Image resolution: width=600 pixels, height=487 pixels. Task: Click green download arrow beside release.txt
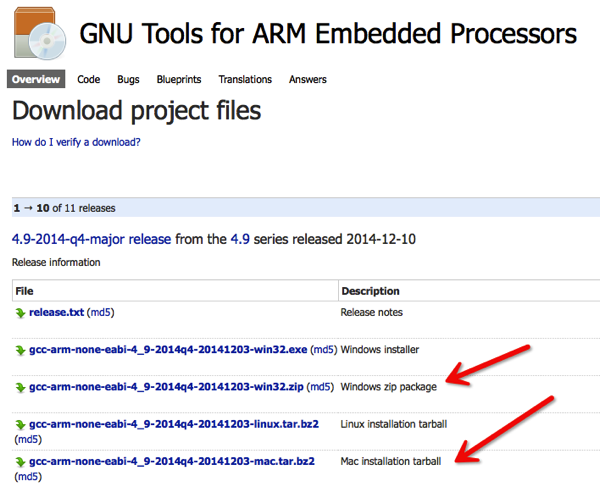(x=20, y=313)
